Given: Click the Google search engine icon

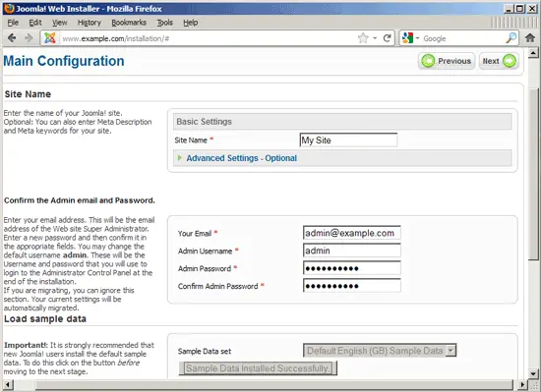Looking at the screenshot, I should click(x=407, y=38).
